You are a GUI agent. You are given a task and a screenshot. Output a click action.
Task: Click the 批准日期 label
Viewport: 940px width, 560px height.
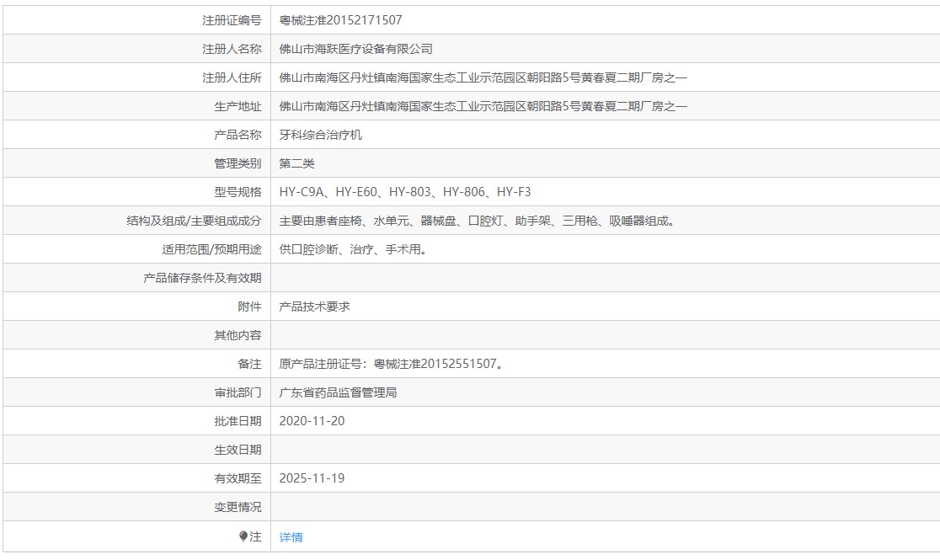238,422
